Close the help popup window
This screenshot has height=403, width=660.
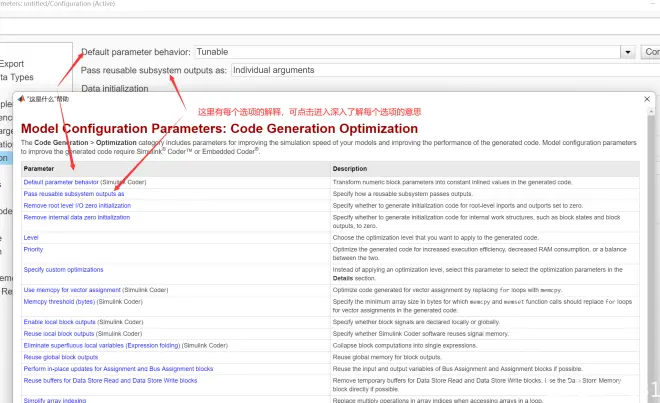pyautogui.click(x=647, y=99)
